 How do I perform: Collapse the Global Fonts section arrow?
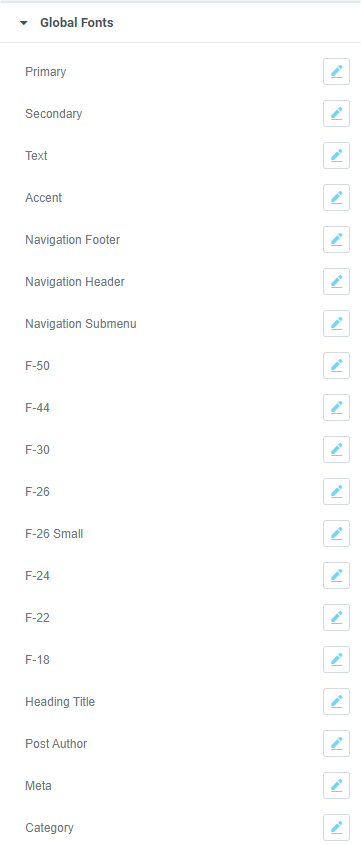(23, 23)
